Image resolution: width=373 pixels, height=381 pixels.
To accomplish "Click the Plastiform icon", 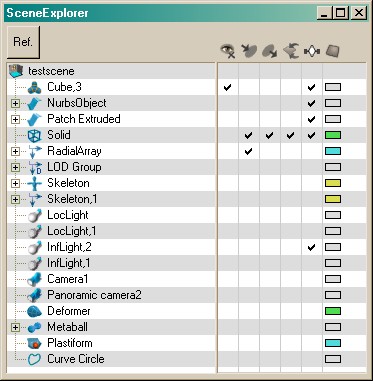I will (34, 343).
